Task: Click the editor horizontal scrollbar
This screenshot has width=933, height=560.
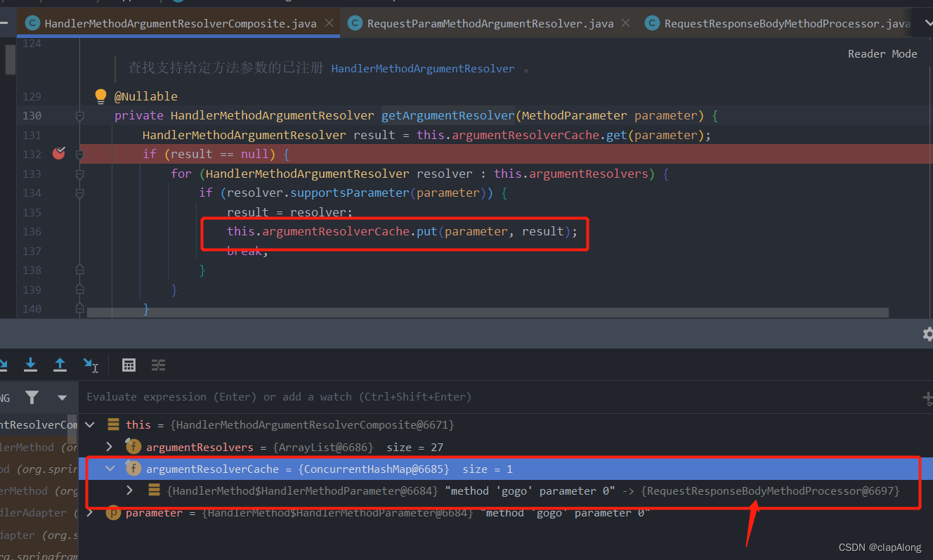Action: click(x=488, y=313)
